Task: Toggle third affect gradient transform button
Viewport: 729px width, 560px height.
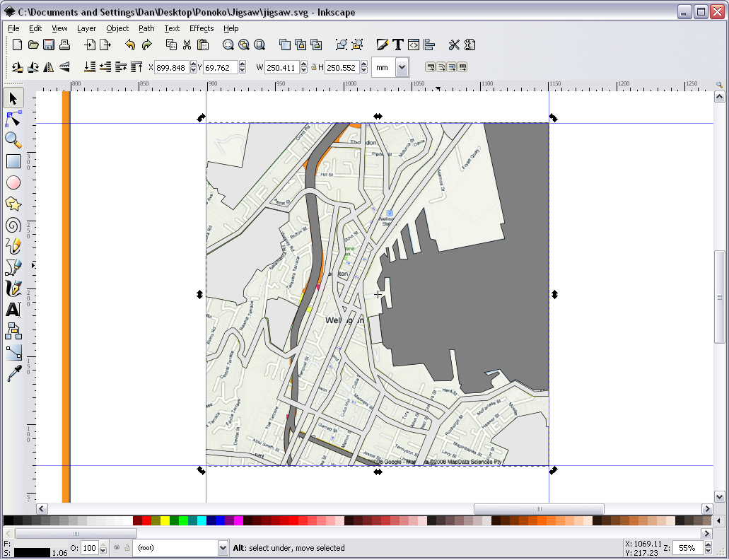Action: [452, 67]
